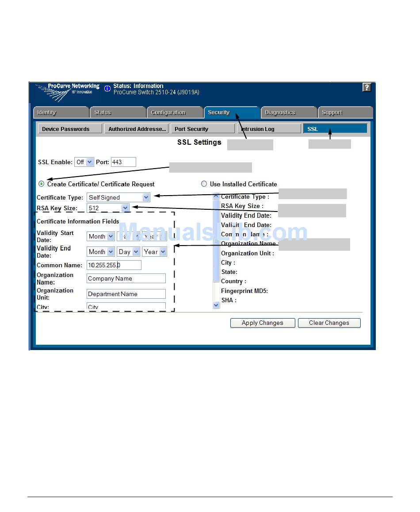Image resolution: width=420 pixels, height=512 pixels.
Task: Click the "Status: Information" header text
Action: coord(138,86)
